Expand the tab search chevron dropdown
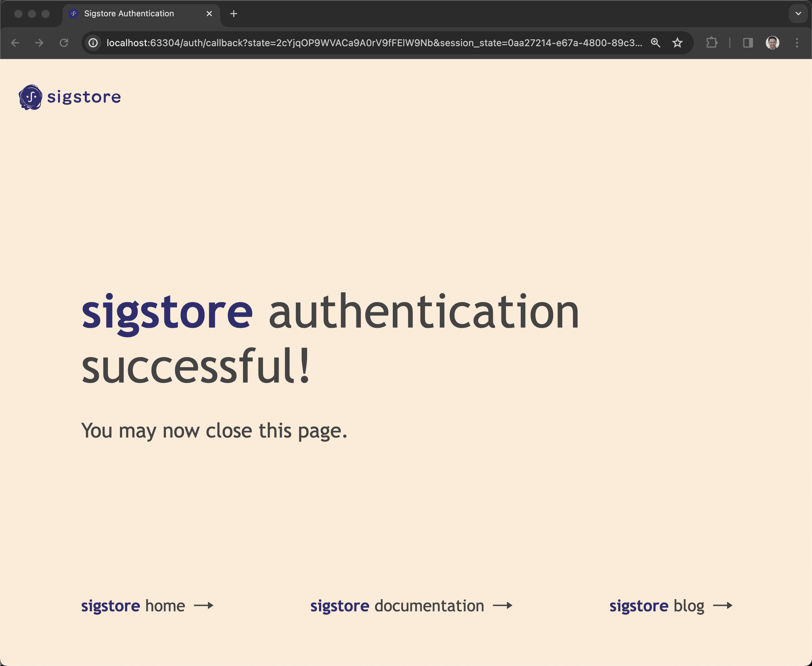 798,14
